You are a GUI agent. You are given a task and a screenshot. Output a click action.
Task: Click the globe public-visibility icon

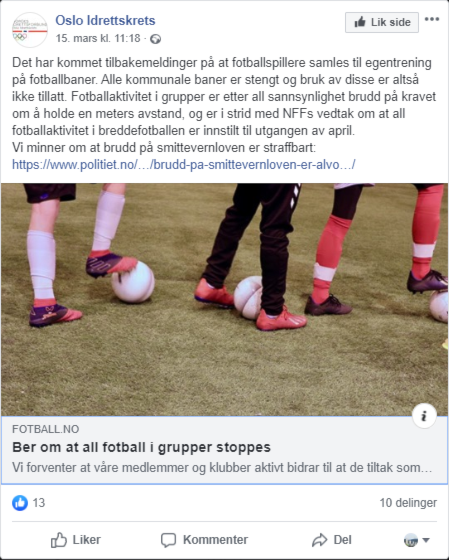pyautogui.click(x=155, y=39)
